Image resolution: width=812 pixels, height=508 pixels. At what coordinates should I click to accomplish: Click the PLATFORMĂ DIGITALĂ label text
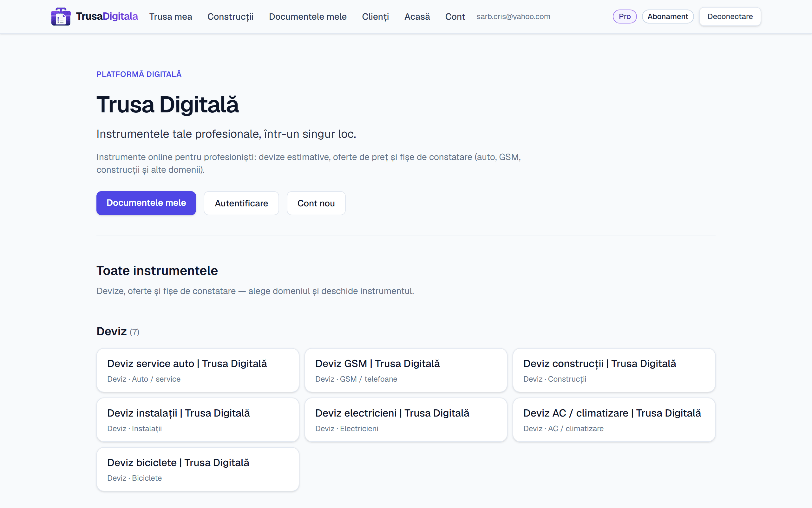pyautogui.click(x=139, y=74)
